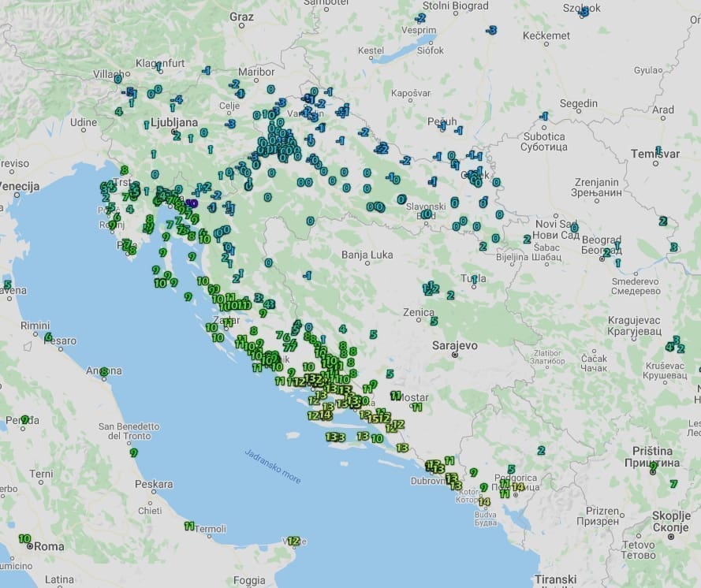
Task: Select the 8 temperature marker above Trst
Action: tap(124, 169)
